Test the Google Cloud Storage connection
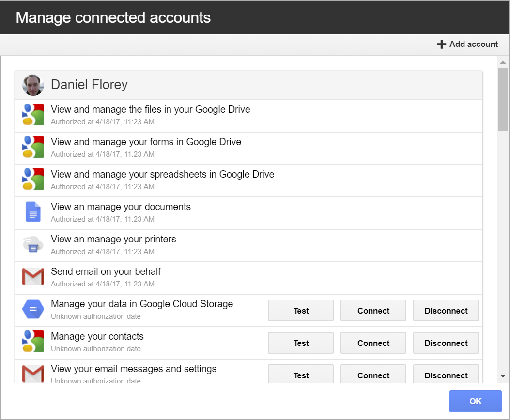Image resolution: width=510 pixels, height=420 pixels. pos(301,311)
